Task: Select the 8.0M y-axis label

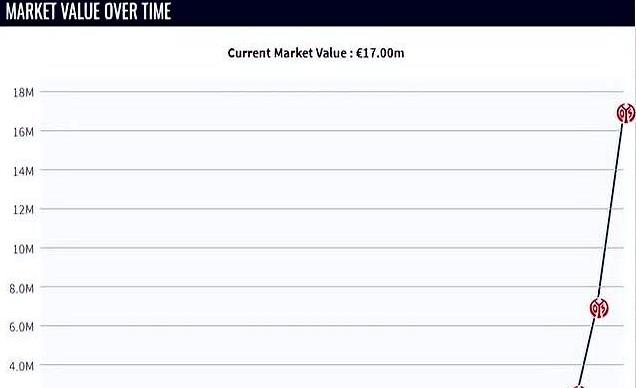Action: [21, 288]
